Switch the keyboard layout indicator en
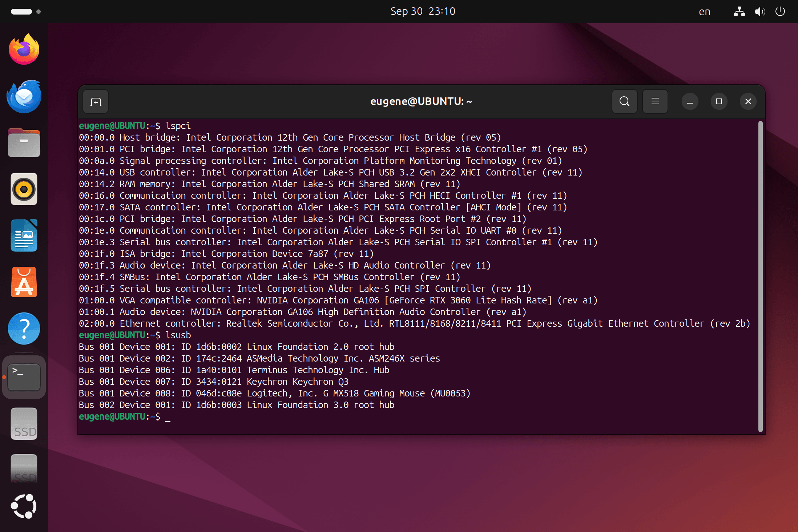The width and height of the screenshot is (798, 532). pyautogui.click(x=704, y=12)
